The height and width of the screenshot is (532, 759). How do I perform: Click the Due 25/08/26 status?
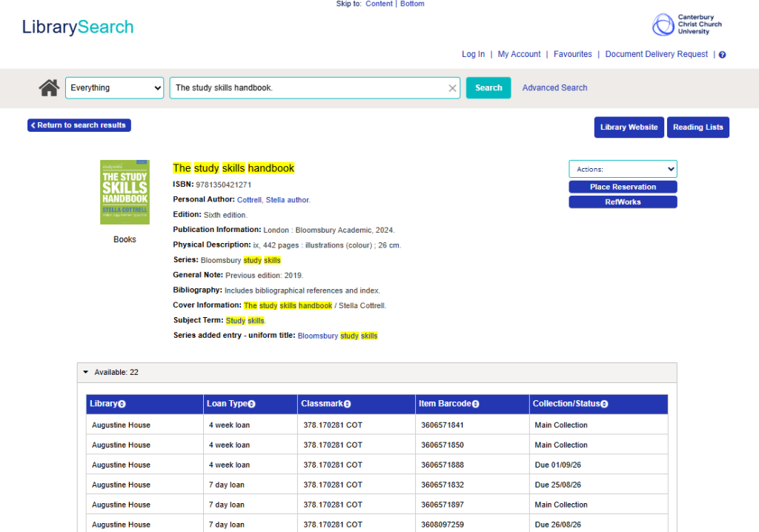[x=557, y=485]
